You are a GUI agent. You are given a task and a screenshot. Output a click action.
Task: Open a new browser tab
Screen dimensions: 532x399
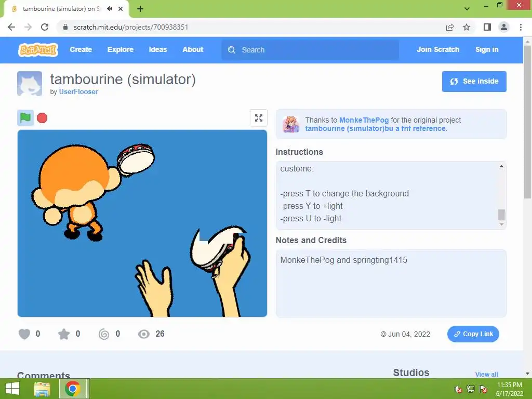pyautogui.click(x=140, y=9)
